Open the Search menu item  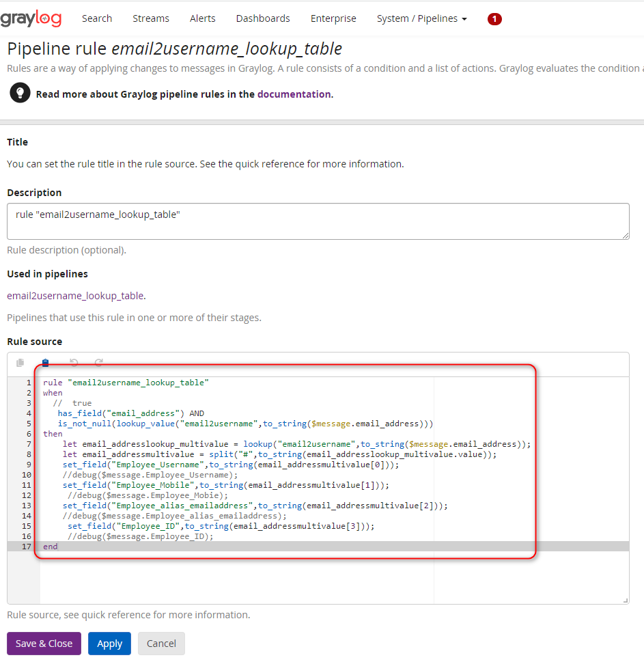tap(97, 18)
